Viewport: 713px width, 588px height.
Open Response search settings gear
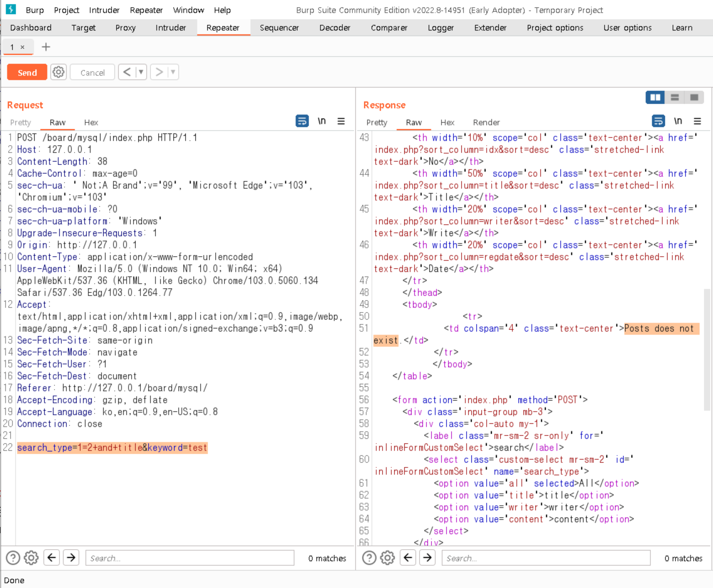[388, 557]
